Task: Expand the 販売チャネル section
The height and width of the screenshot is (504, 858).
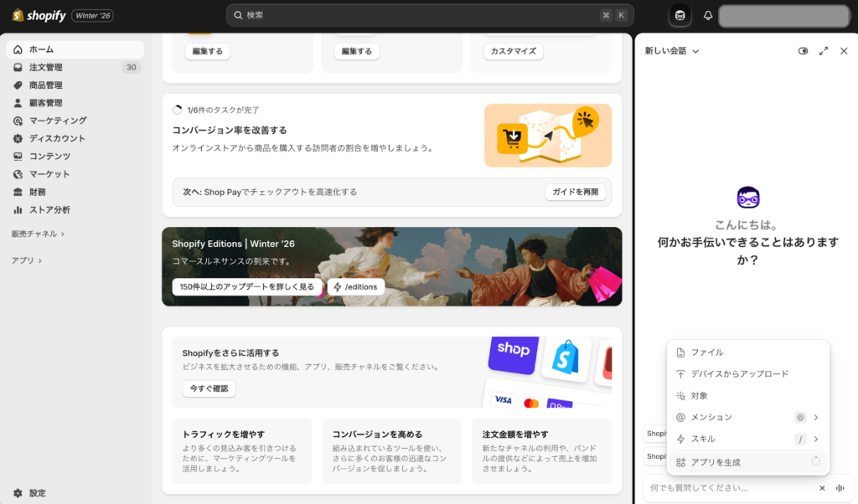Action: point(38,234)
